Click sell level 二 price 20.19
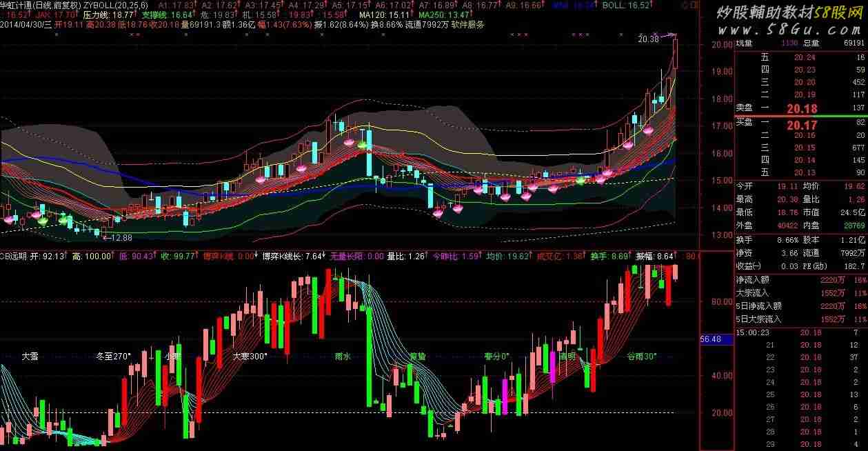 pyautogui.click(x=805, y=94)
